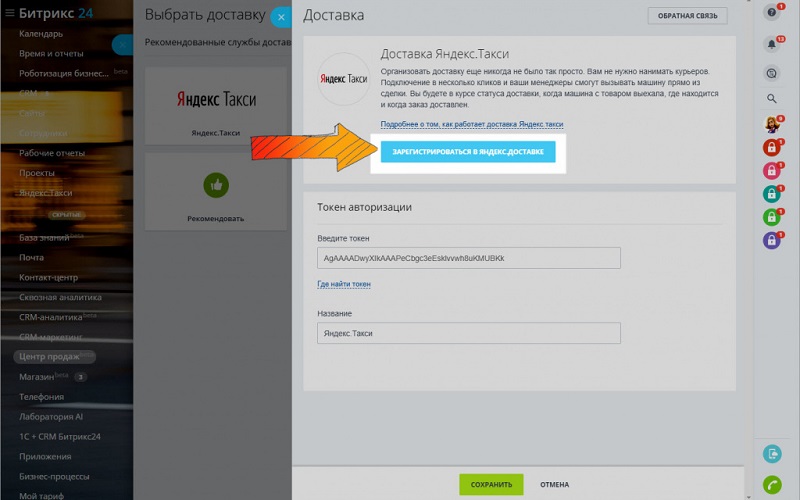Open Проекты in the left menu

point(37,173)
